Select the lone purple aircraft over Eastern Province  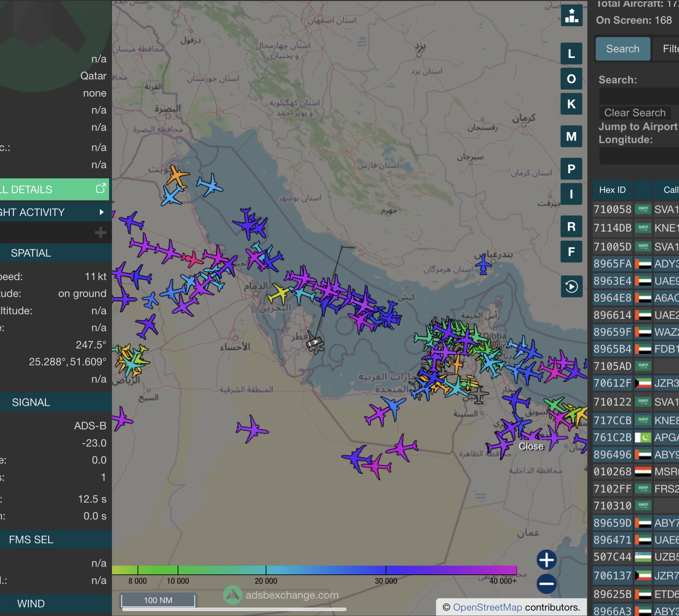click(252, 429)
